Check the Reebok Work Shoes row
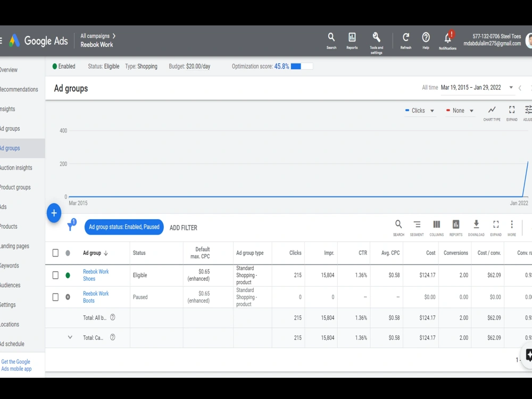Screen dimensions: 532x399 click(56, 275)
